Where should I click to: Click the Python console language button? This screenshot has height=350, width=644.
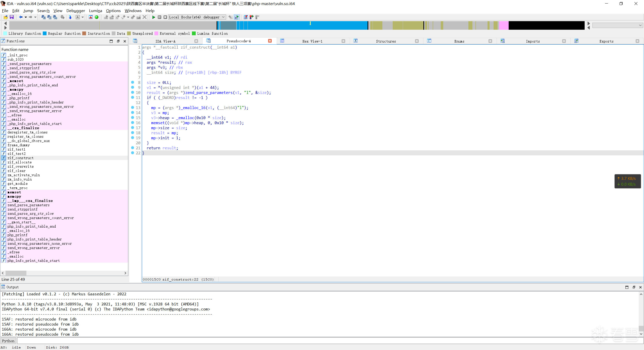coord(8,341)
